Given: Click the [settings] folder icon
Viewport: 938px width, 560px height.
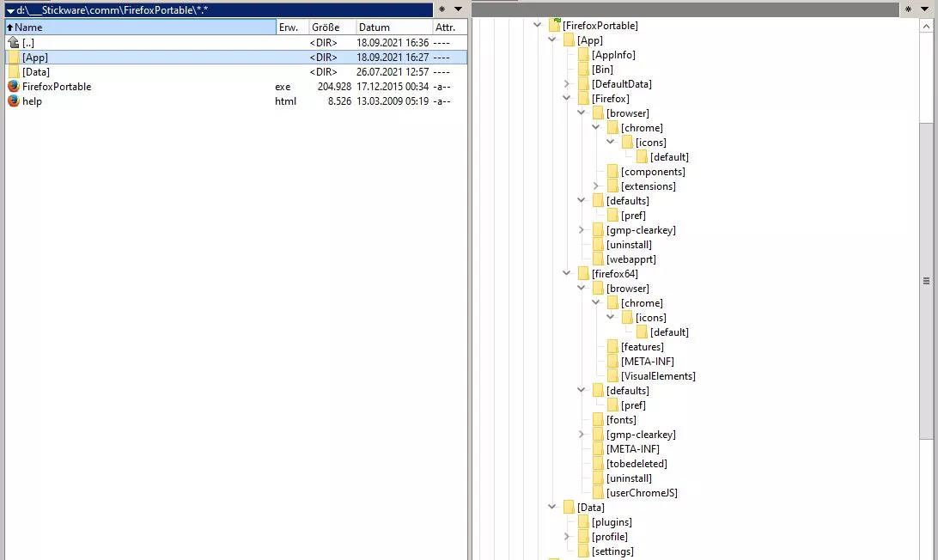Looking at the screenshot, I should (x=583, y=551).
